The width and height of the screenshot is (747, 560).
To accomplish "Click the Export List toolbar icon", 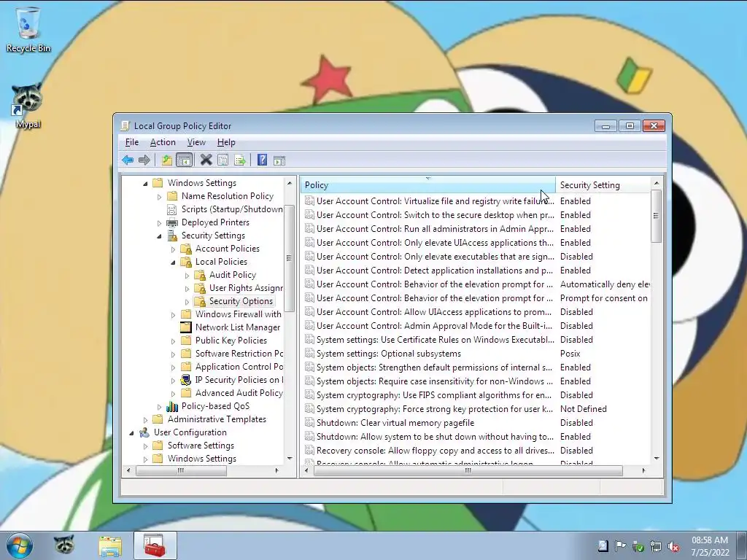I will [239, 160].
